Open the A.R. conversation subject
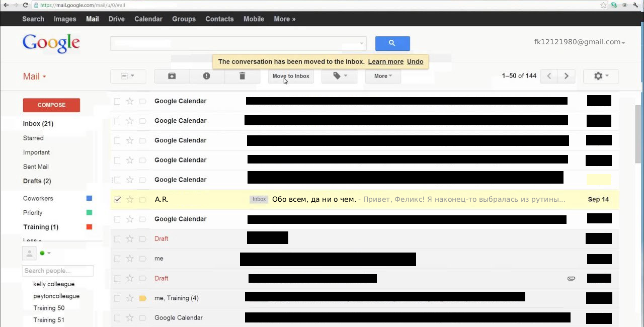This screenshot has width=644, height=327. click(314, 200)
